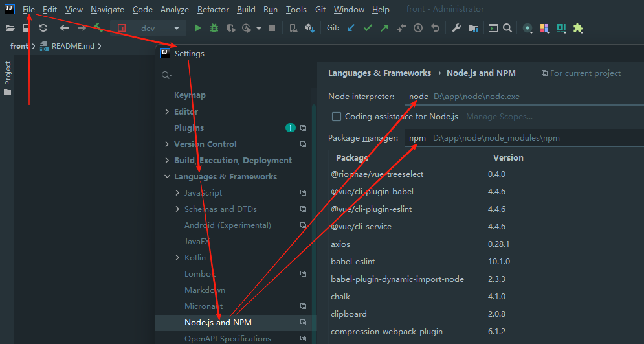This screenshot has height=344, width=644.
Task: Click the colorful grid plugin icon in toolbar
Action: (x=544, y=28)
